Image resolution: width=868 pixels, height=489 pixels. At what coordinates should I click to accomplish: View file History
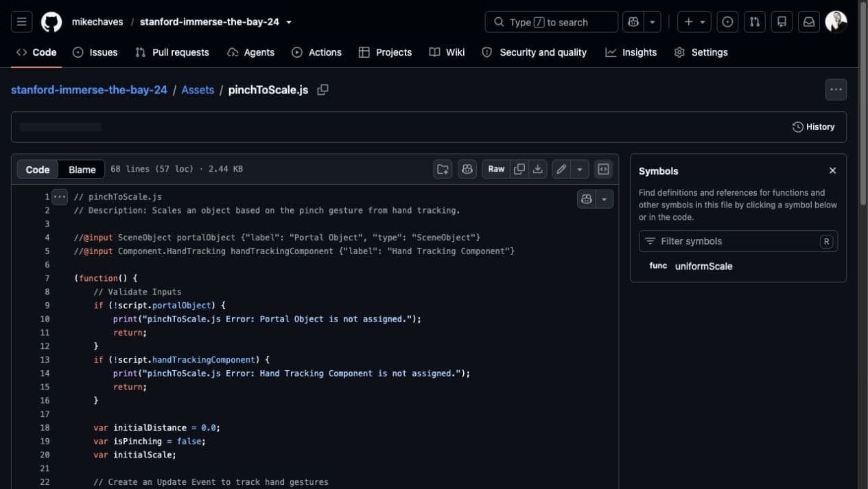[813, 127]
